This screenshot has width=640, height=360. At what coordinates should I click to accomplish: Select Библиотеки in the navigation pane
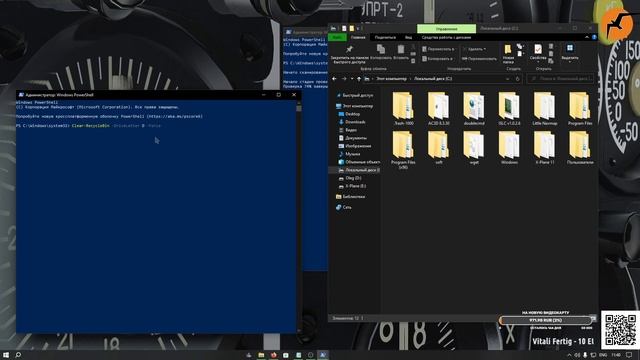[350, 196]
